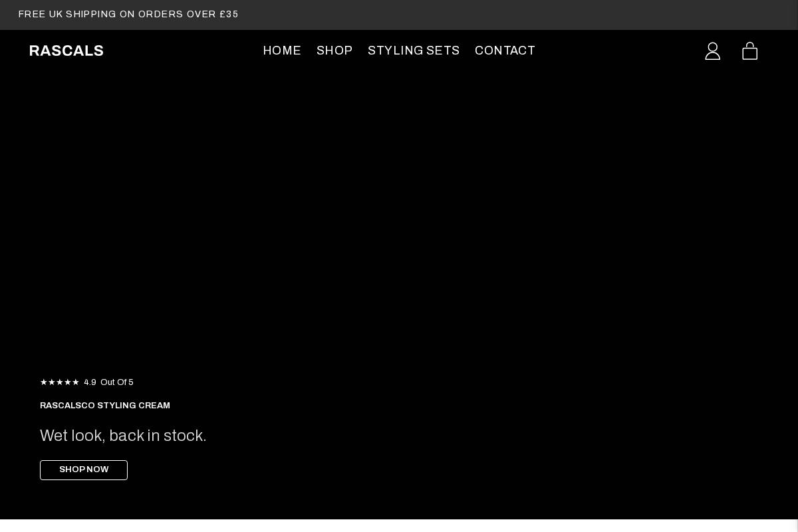Open the user account icon
This screenshot has height=532, width=798.
[x=712, y=51]
